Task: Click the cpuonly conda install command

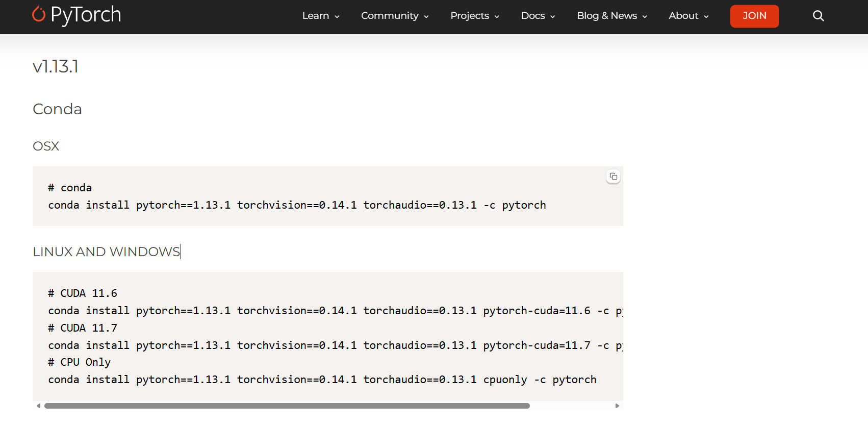Action: [x=322, y=380]
